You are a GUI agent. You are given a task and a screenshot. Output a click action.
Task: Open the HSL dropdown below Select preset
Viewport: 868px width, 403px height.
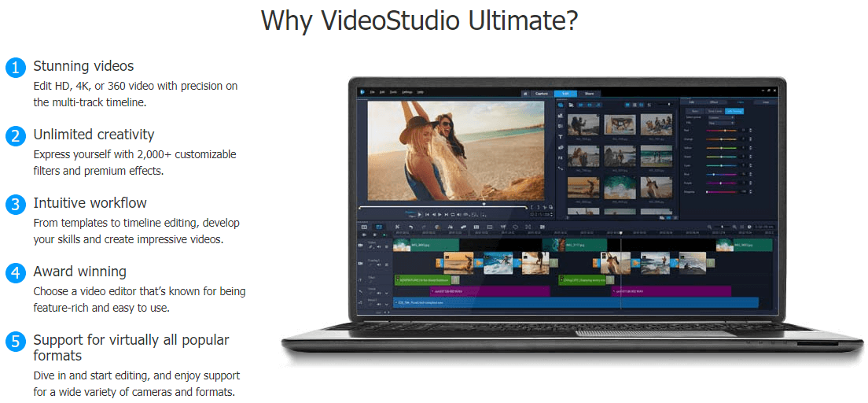[721, 123]
